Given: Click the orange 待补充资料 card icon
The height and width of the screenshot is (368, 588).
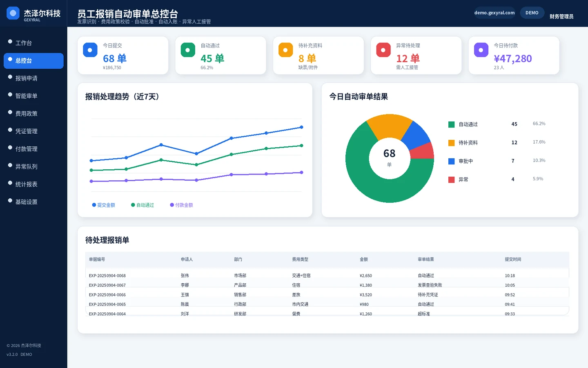Looking at the screenshot, I should pos(285,50).
